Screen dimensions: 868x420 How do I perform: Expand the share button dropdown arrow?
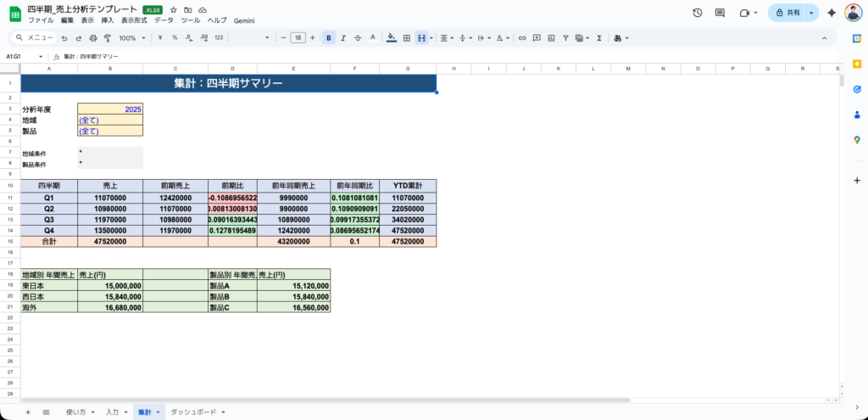pos(811,13)
